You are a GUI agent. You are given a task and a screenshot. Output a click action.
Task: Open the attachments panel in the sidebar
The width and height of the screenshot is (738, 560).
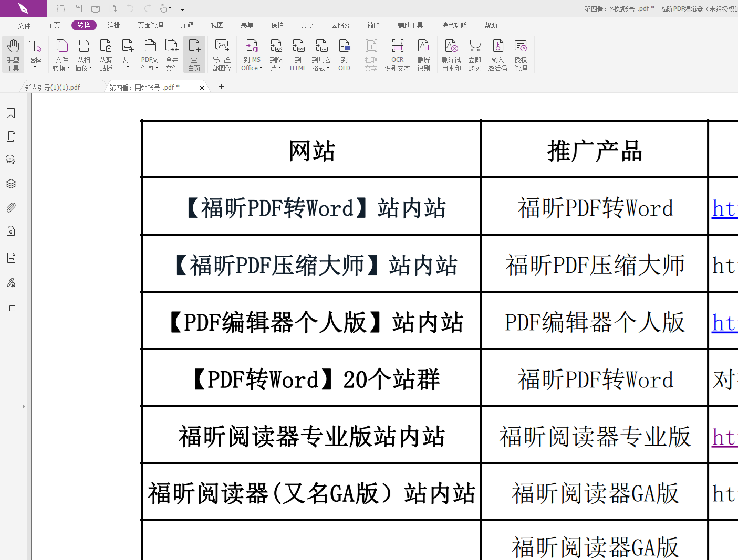[x=11, y=207]
